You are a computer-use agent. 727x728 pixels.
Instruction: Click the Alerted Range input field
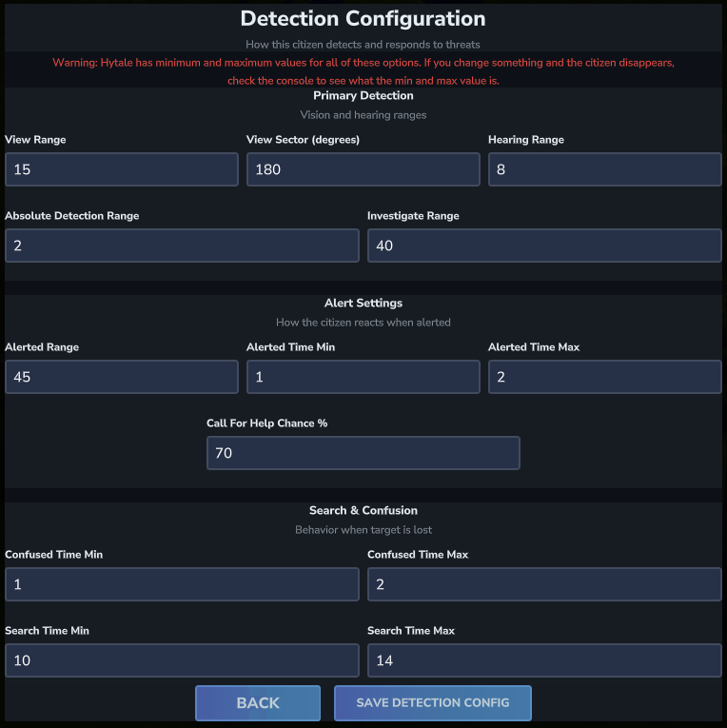[121, 377]
